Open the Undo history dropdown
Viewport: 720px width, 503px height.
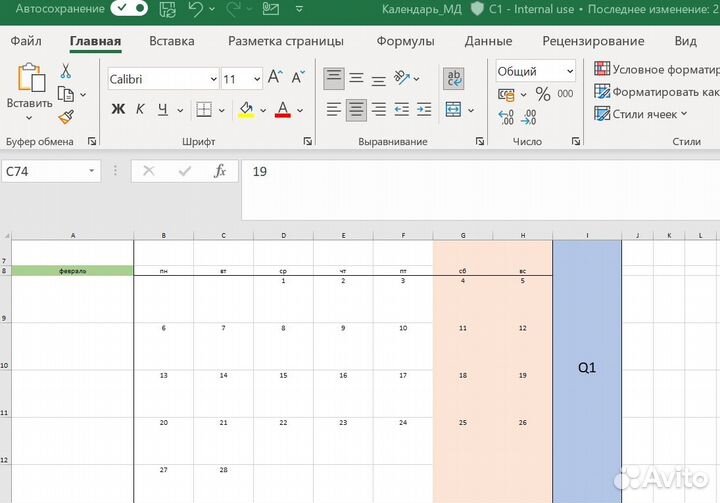point(212,9)
